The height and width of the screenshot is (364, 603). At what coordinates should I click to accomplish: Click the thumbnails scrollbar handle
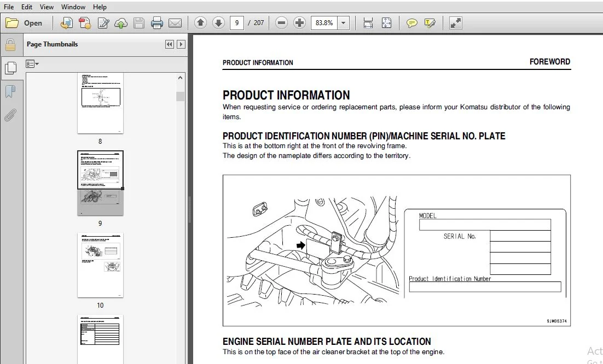tap(181, 96)
